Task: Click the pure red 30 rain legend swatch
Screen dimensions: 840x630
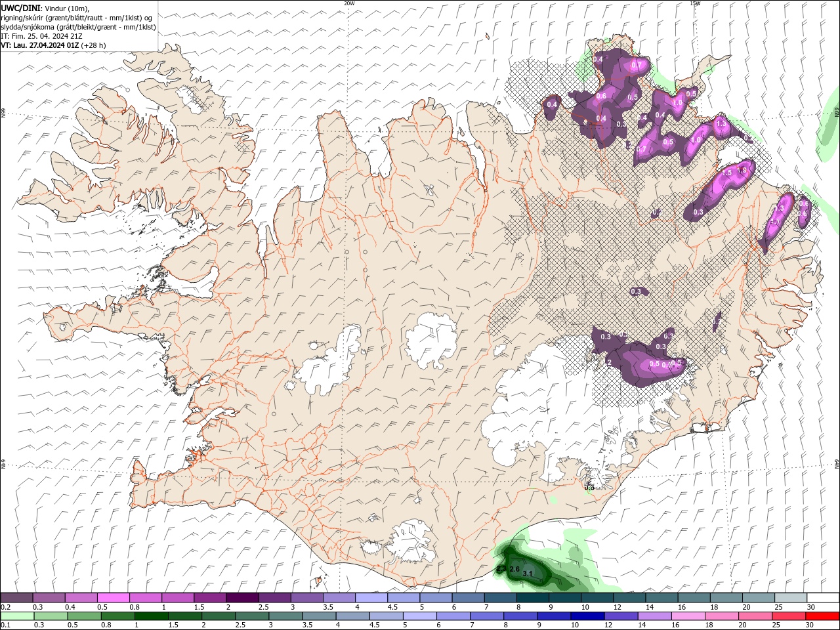Action: (x=821, y=616)
